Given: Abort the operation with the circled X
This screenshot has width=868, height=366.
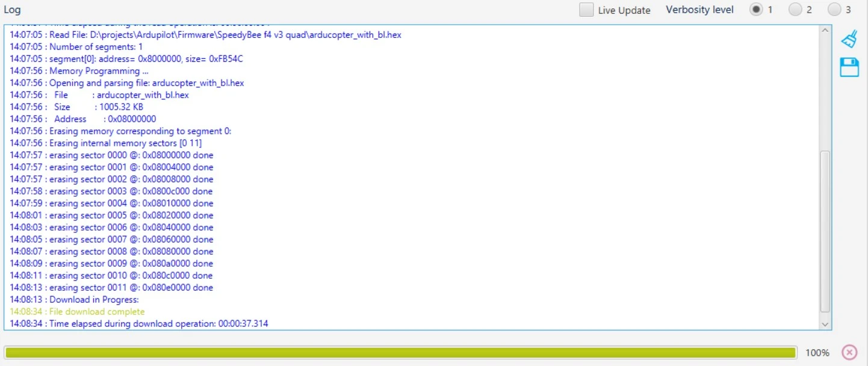Looking at the screenshot, I should 849,352.
